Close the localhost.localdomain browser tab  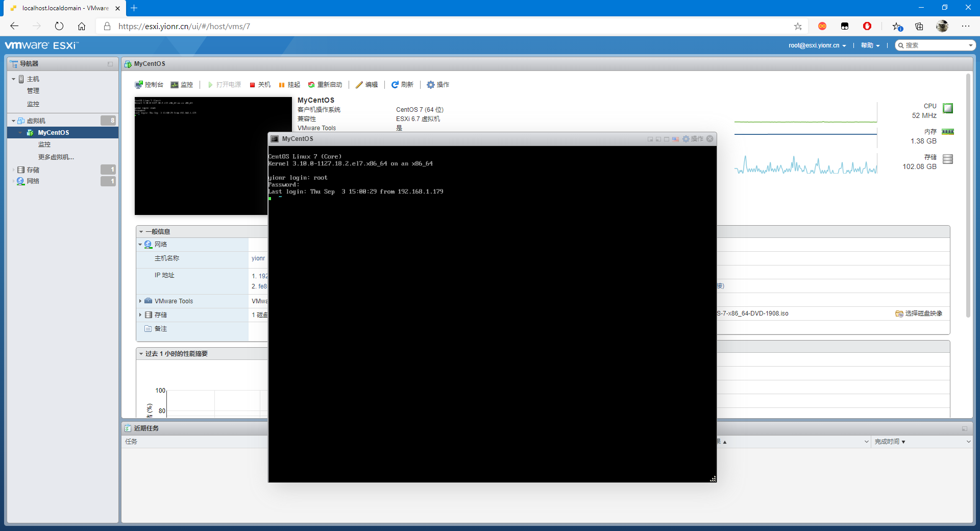(x=117, y=8)
